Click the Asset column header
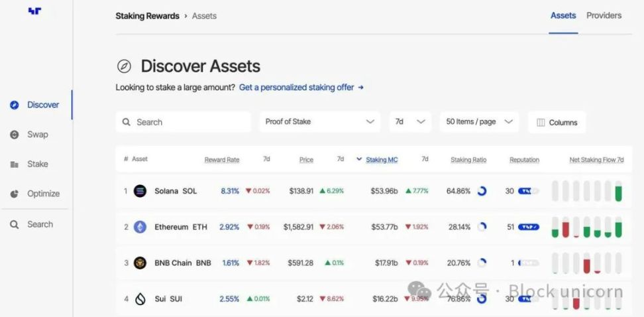 140,159
